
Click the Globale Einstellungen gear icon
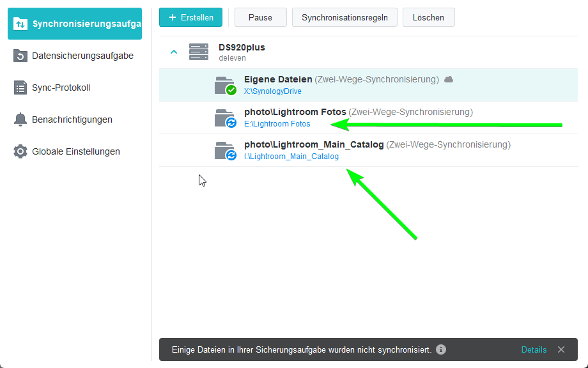pyautogui.click(x=20, y=151)
